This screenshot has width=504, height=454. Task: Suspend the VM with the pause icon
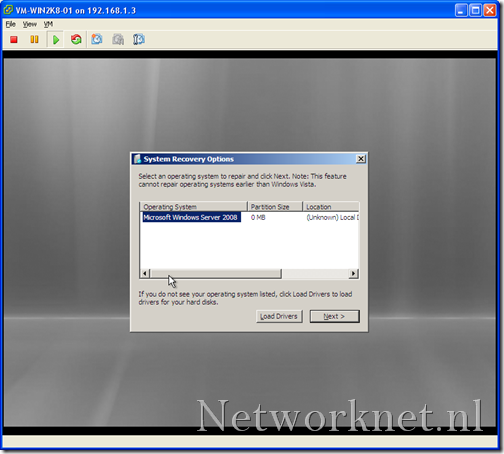pyautogui.click(x=34, y=40)
